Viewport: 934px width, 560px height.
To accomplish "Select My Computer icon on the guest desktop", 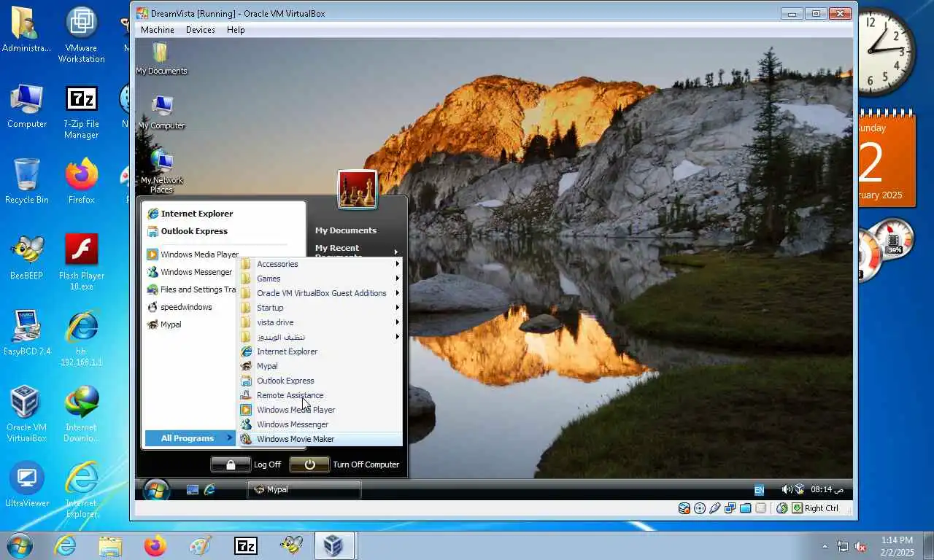I will coord(161,113).
